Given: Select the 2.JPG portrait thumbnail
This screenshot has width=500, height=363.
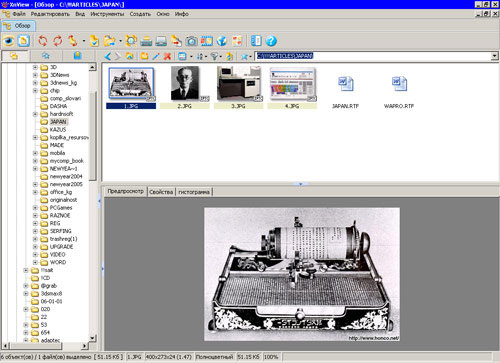Looking at the screenshot, I should pyautogui.click(x=185, y=87).
